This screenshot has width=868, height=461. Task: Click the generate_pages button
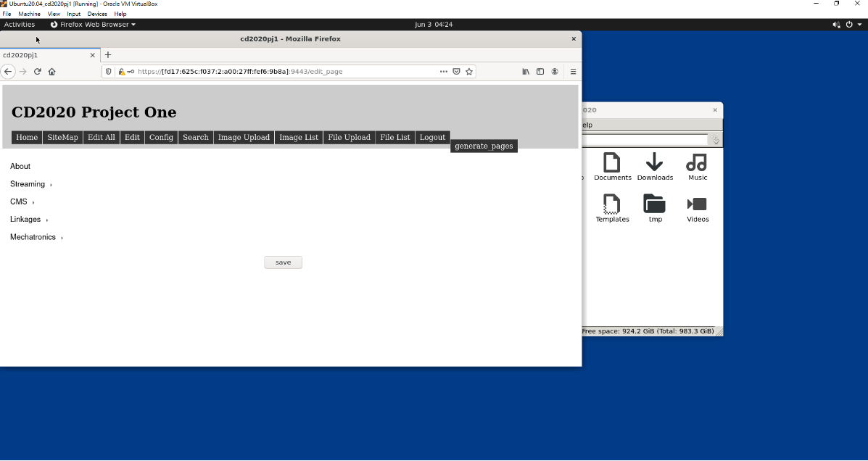pos(484,146)
